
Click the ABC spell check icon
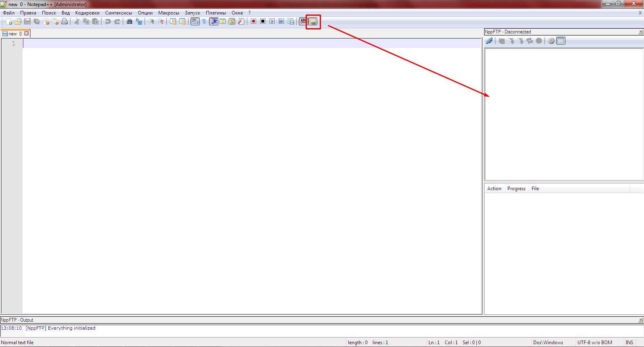(303, 21)
